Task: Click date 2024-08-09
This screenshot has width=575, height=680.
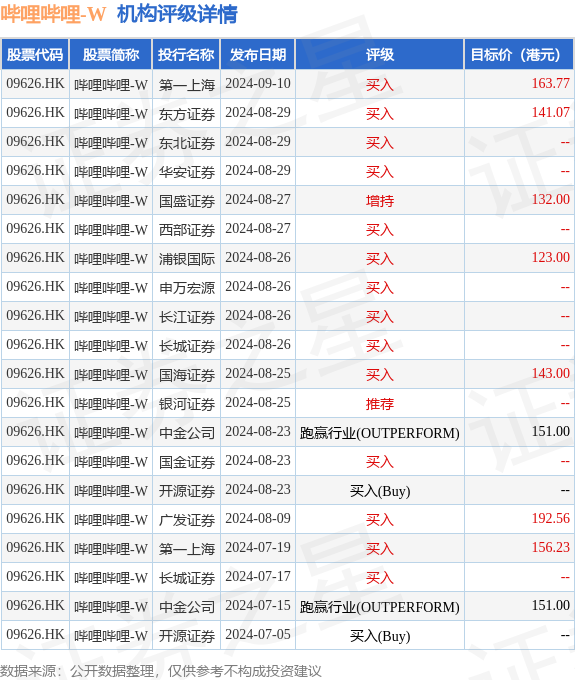Action: 258,518
